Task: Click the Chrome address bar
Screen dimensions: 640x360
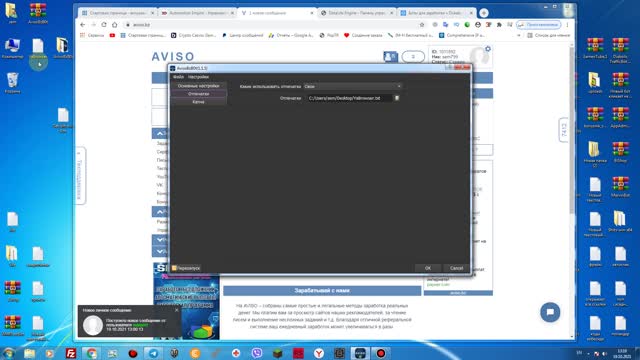Action: (273, 25)
